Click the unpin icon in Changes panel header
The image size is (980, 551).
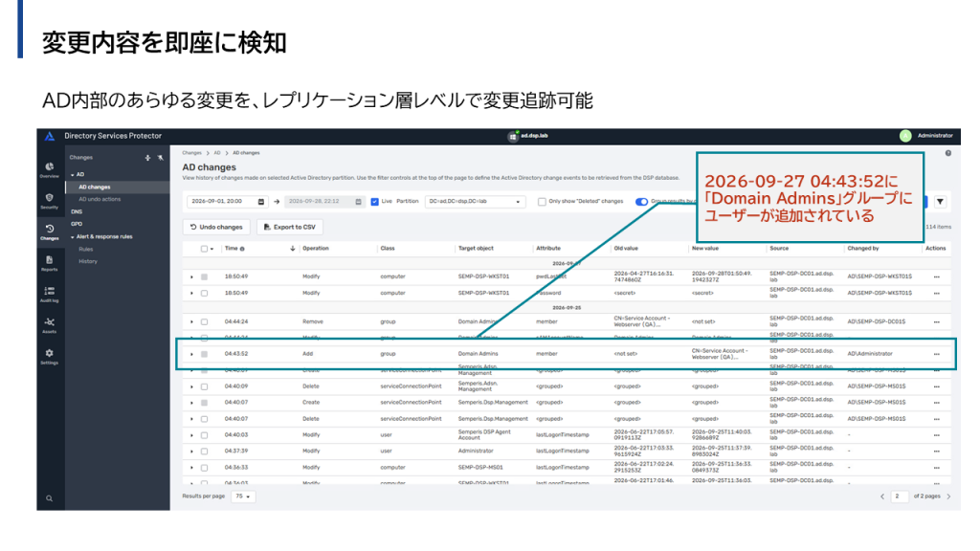(x=161, y=158)
